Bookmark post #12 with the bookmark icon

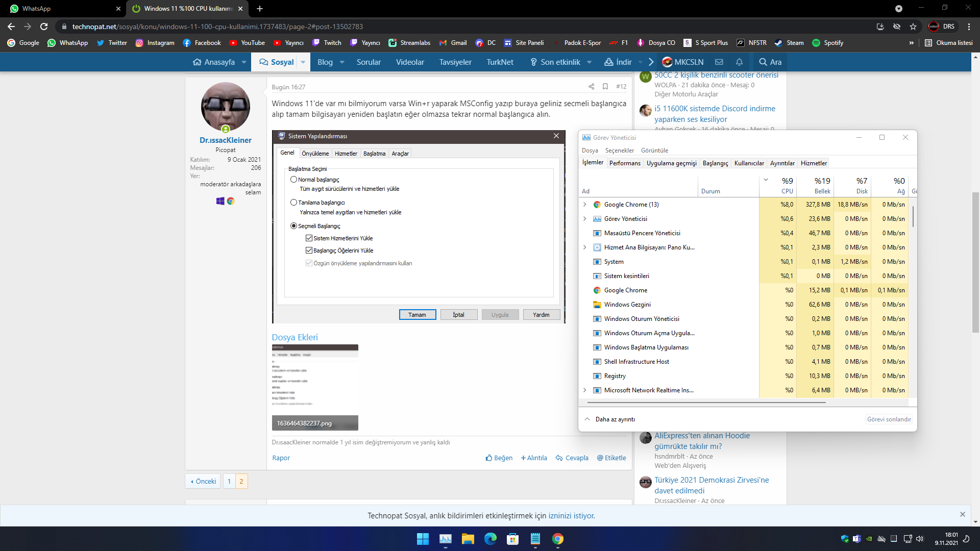[x=605, y=87]
